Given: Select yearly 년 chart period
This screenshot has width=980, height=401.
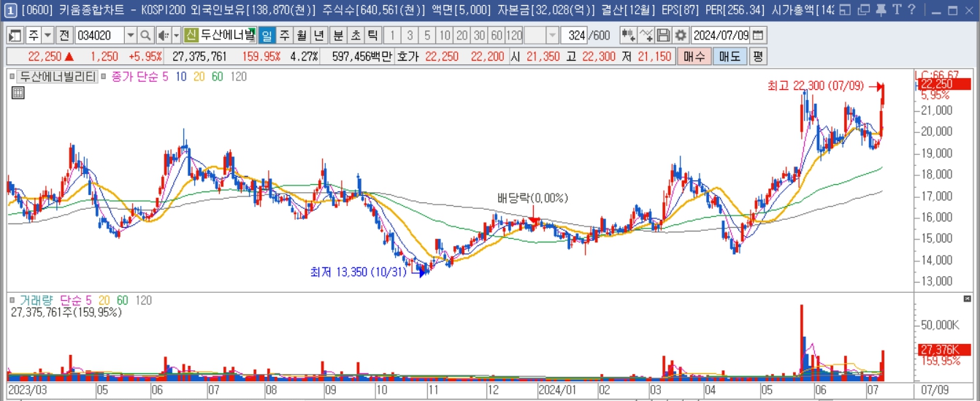Looking at the screenshot, I should (319, 36).
